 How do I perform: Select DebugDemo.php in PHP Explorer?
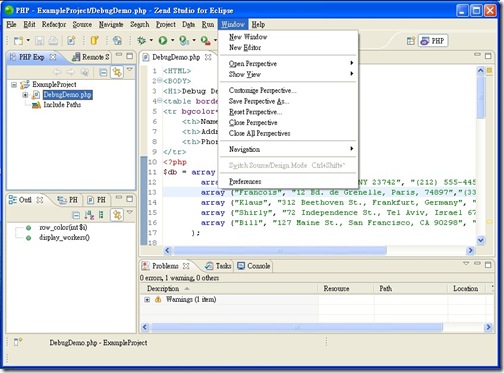point(68,95)
